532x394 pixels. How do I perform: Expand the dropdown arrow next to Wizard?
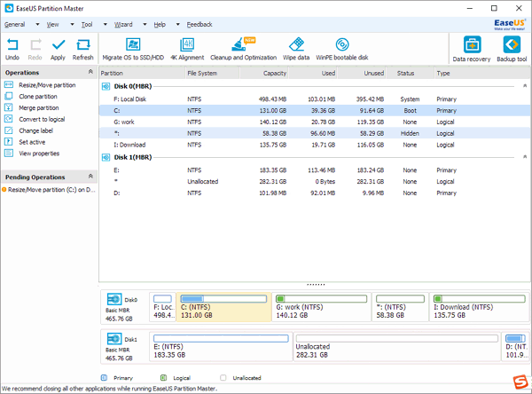pos(145,25)
